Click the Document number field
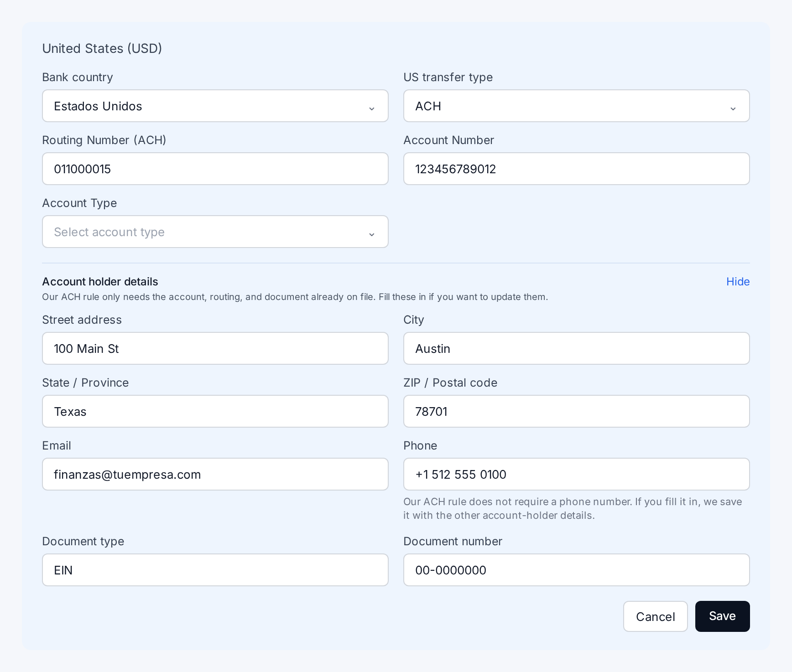The image size is (792, 672). 577,570
